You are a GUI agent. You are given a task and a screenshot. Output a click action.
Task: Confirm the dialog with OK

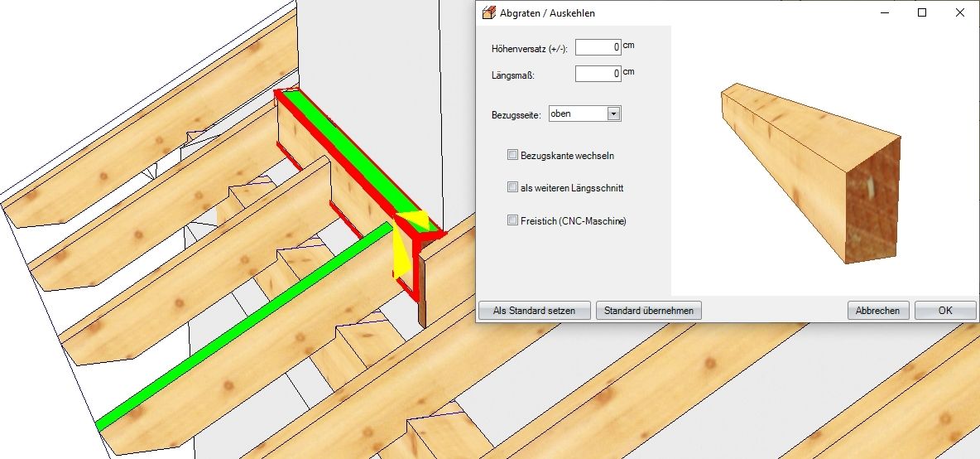(x=945, y=311)
